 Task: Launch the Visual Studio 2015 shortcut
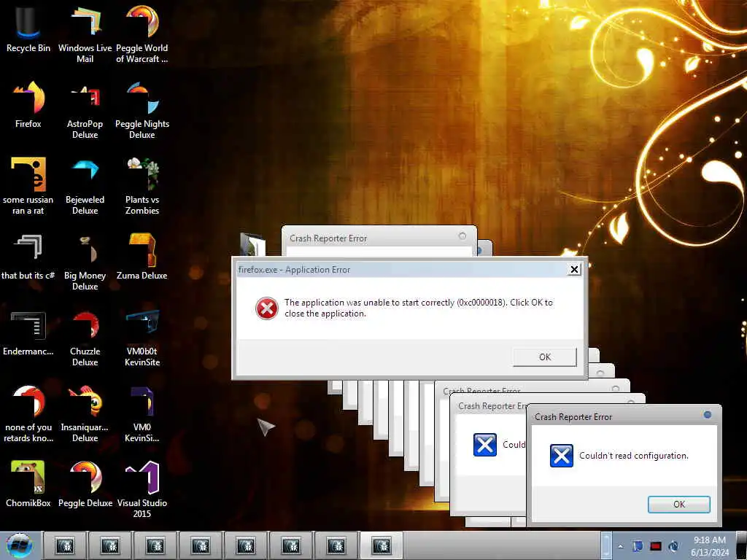pyautogui.click(x=142, y=489)
